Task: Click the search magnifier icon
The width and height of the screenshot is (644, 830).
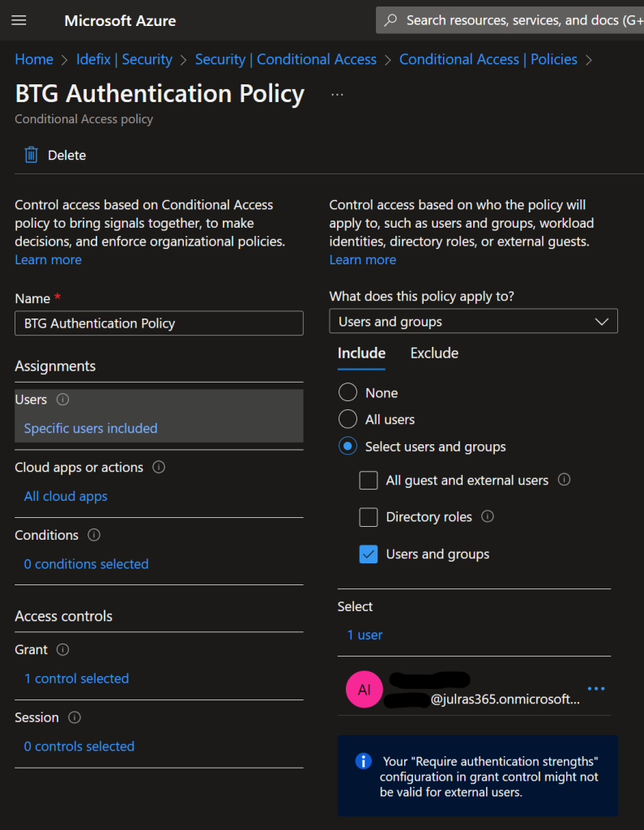Action: [x=390, y=20]
